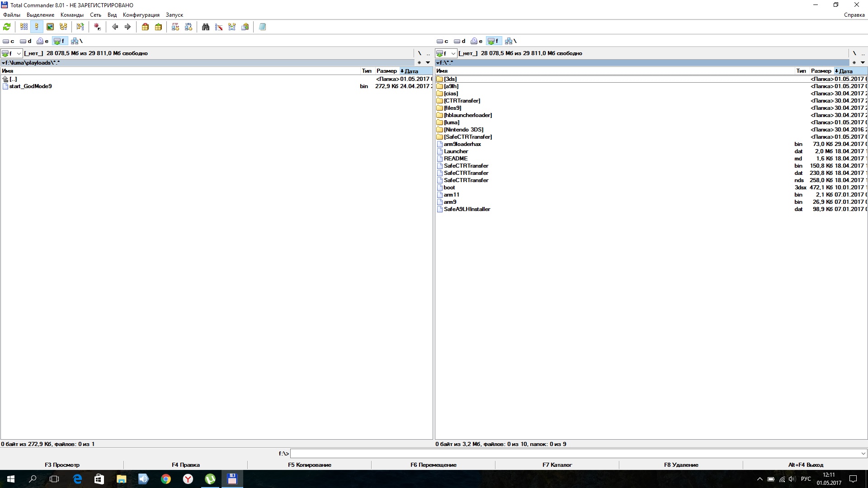The height and width of the screenshot is (488, 868).
Task: Expand the command line history dropdown
Action: coord(863,453)
